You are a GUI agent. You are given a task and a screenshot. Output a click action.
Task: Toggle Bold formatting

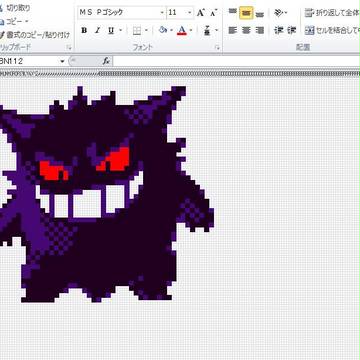(84, 30)
